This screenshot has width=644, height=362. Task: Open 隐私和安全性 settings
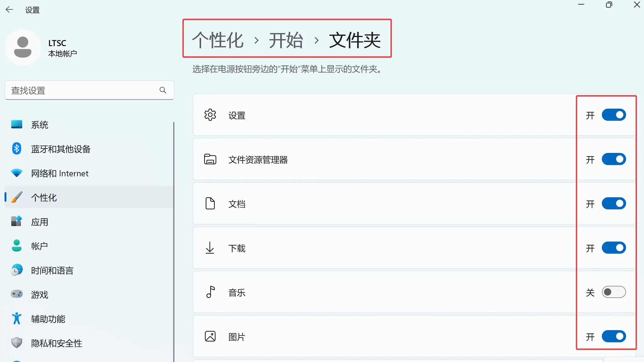(x=56, y=343)
